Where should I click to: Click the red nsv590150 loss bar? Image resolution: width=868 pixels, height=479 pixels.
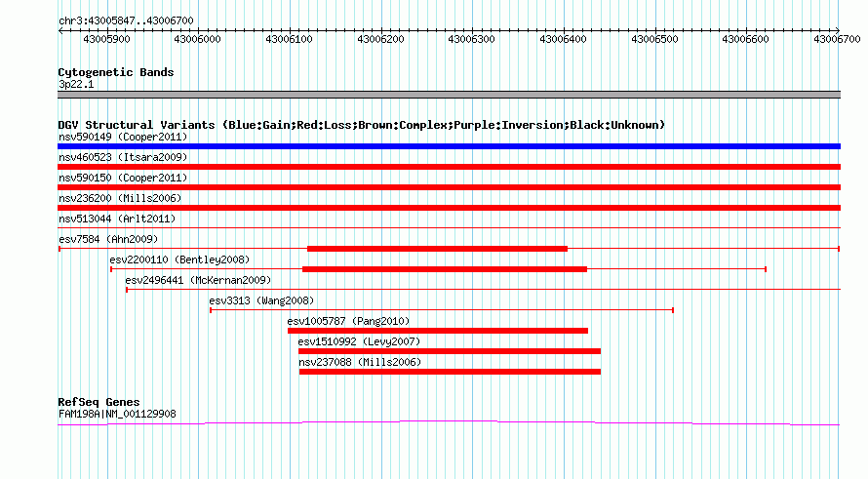pos(449,187)
